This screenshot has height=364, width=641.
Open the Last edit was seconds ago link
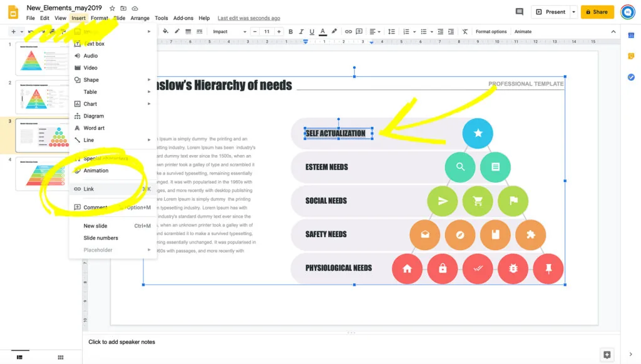[249, 18]
